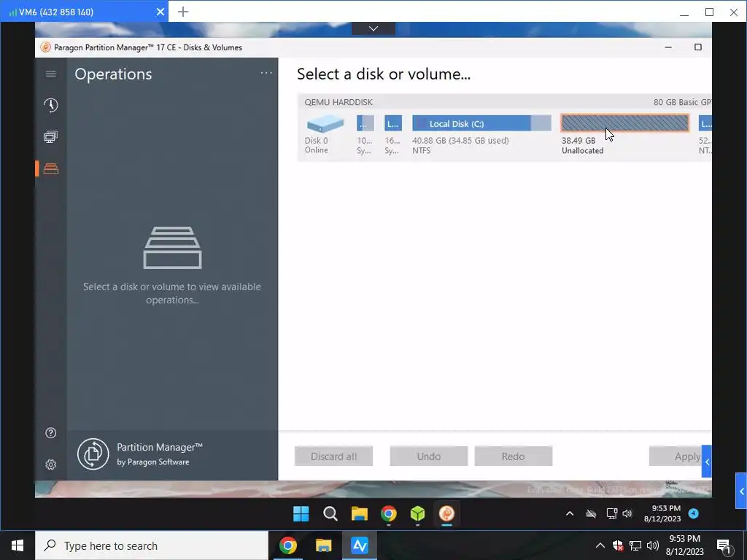
Task: Minimize the Paragon Partition Manager window
Action: (x=668, y=47)
